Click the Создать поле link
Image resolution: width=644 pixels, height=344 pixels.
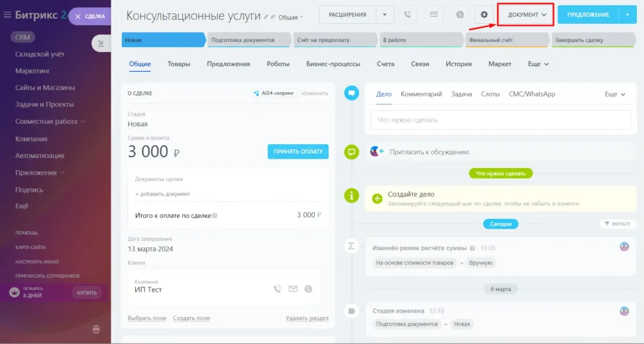coord(191,318)
